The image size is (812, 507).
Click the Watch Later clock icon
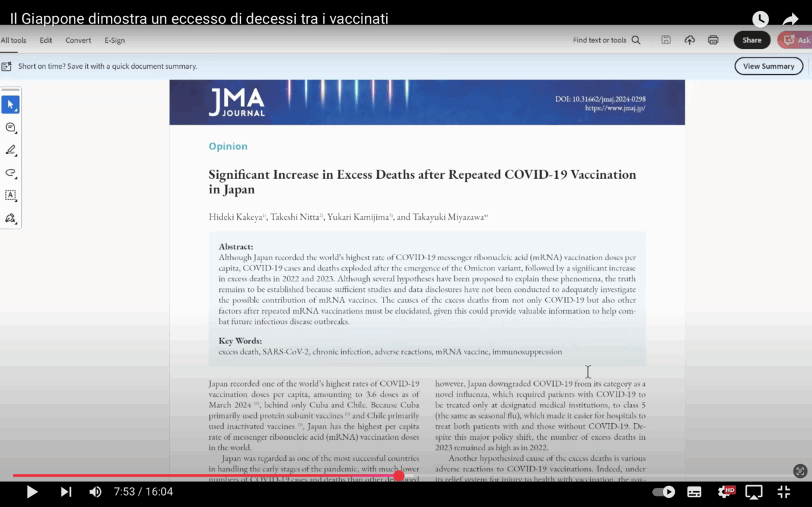tap(761, 19)
